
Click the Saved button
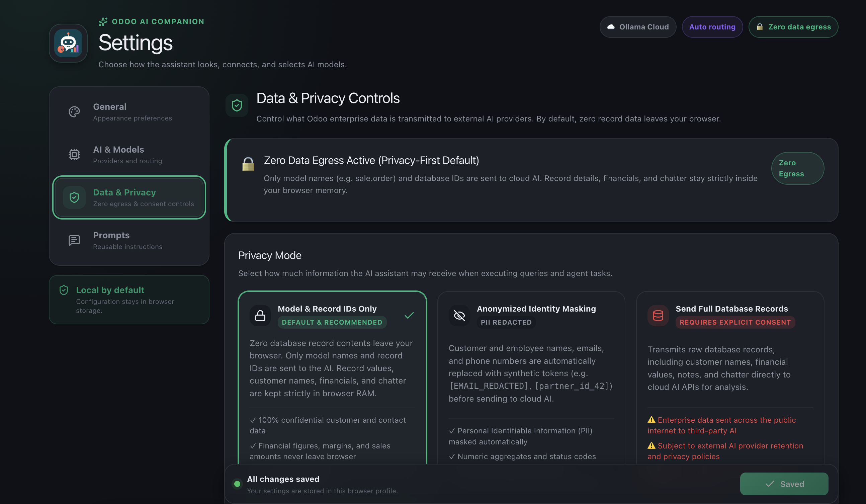tap(784, 484)
